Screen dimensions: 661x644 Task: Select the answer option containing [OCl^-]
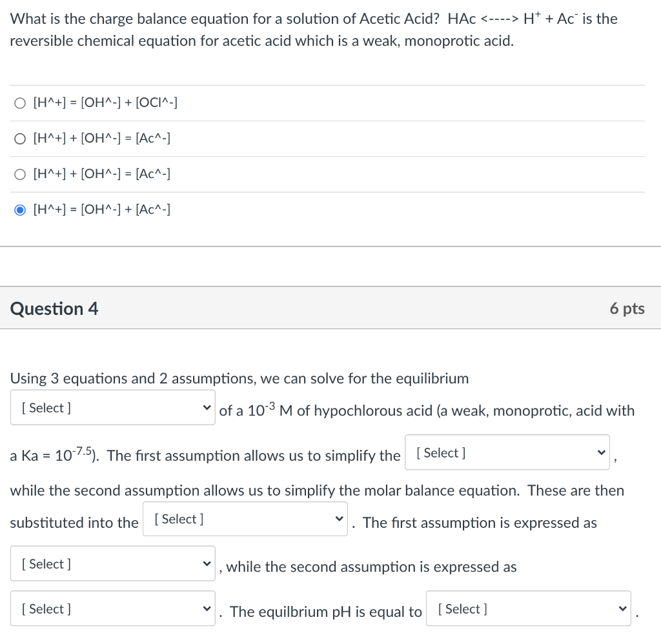(x=20, y=102)
